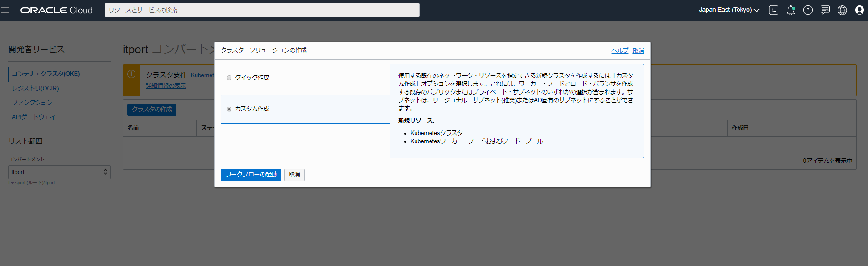Click the 取消 button next to workflow launch
Viewport: 868px width, 266px height.
[x=294, y=175]
